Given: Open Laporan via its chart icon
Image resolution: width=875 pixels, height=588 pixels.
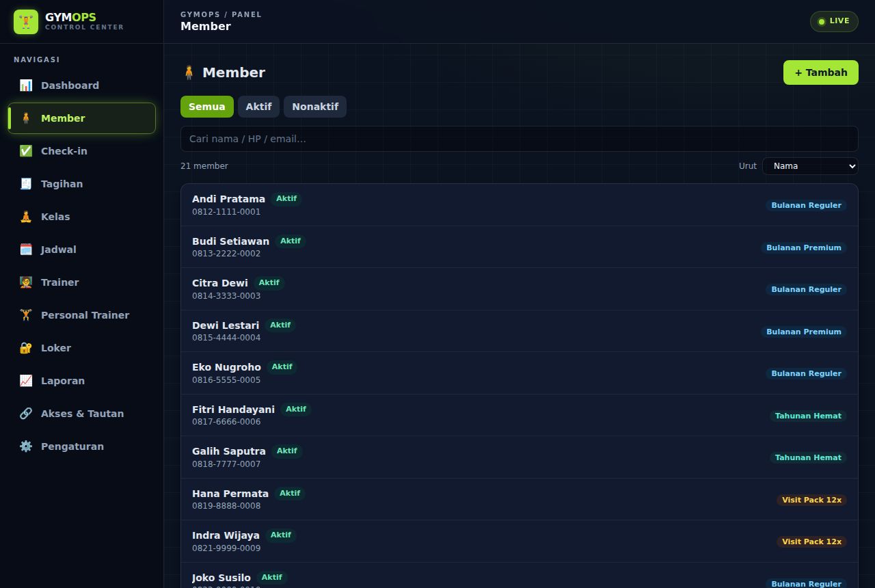Looking at the screenshot, I should coord(26,381).
